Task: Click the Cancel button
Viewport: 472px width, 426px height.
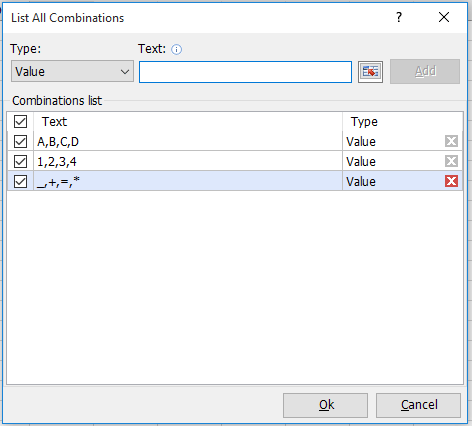Action: [419, 405]
